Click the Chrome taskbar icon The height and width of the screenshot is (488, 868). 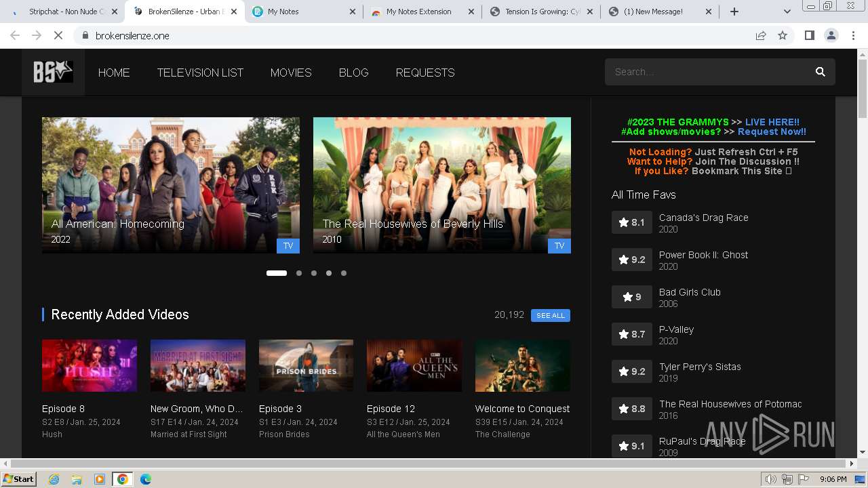point(122,479)
